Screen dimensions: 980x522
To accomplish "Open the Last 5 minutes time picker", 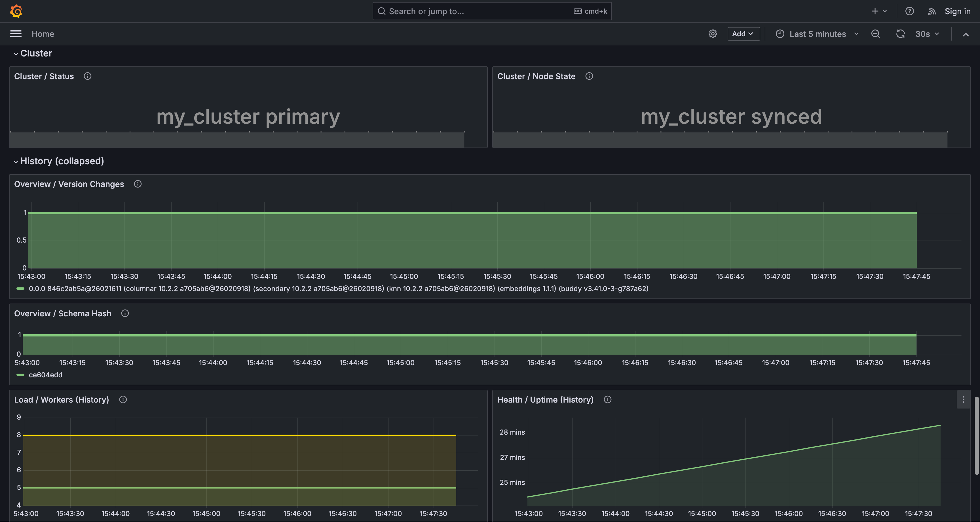I will click(817, 34).
